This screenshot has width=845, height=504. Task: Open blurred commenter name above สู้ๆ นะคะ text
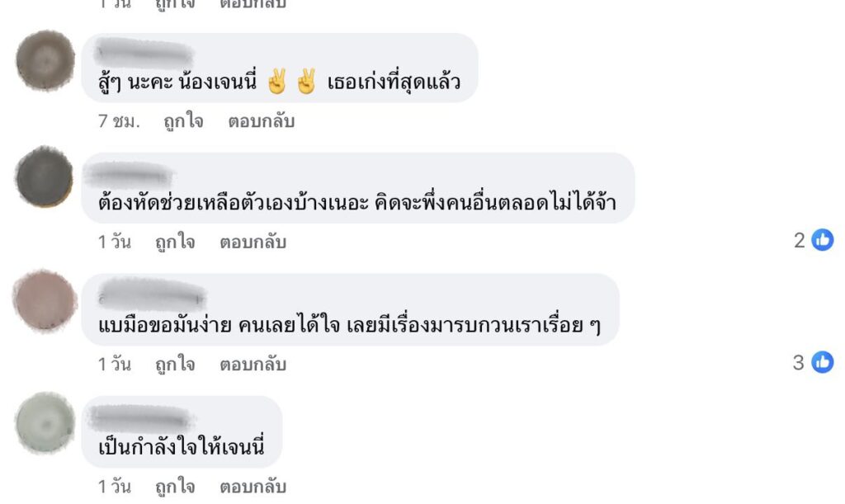coord(144,54)
